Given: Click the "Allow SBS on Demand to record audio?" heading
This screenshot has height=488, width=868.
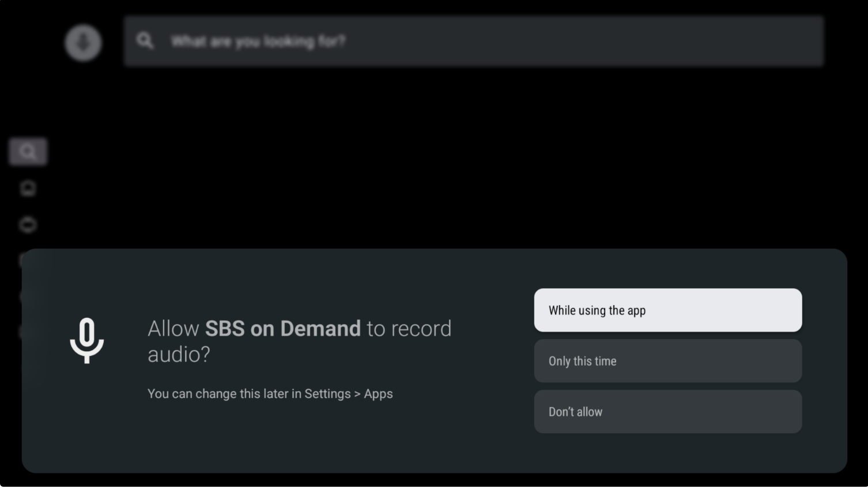Looking at the screenshot, I should 300,341.
